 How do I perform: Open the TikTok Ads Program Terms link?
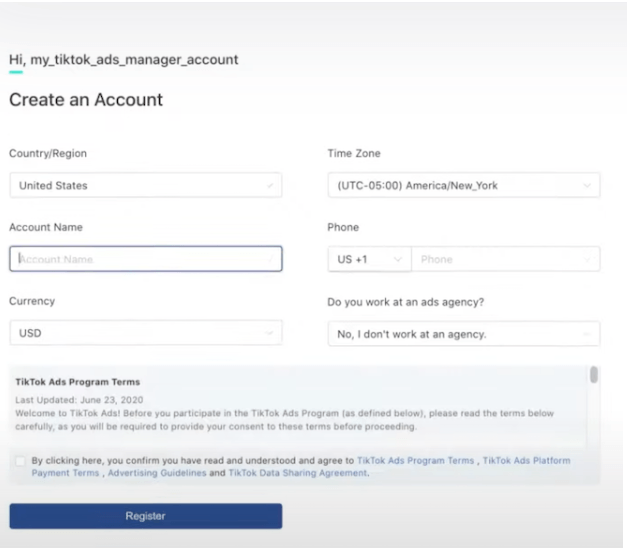tap(415, 460)
